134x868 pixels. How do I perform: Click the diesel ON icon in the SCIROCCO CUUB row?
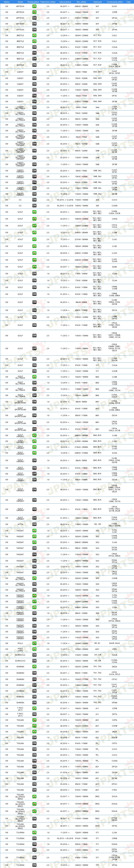(34, 655)
